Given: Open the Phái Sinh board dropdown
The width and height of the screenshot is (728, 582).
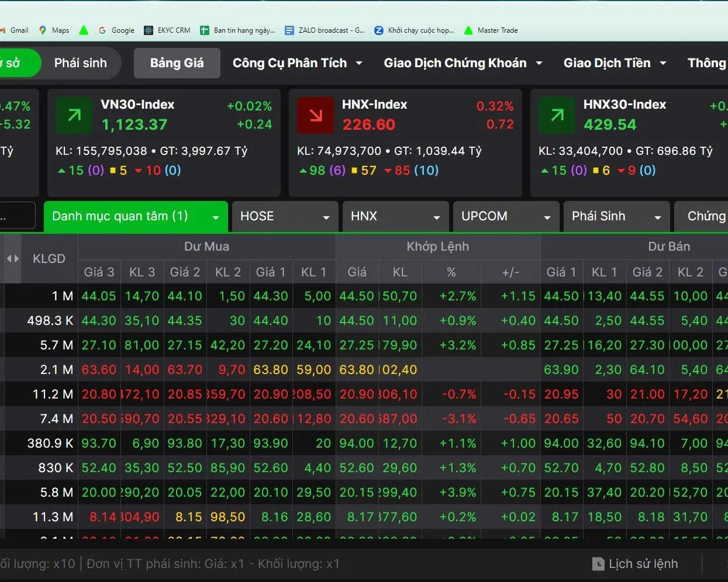Looking at the screenshot, I should click(x=616, y=216).
